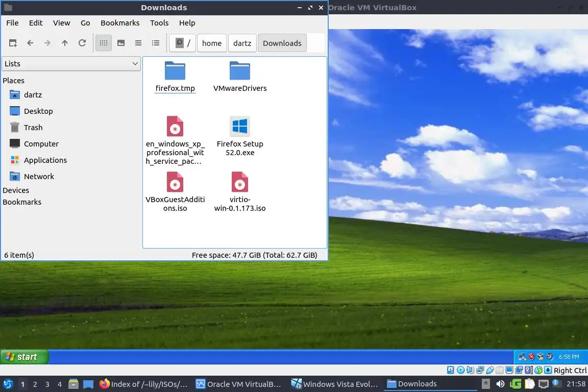
Task: Open the Help menu
Action: pos(187,23)
